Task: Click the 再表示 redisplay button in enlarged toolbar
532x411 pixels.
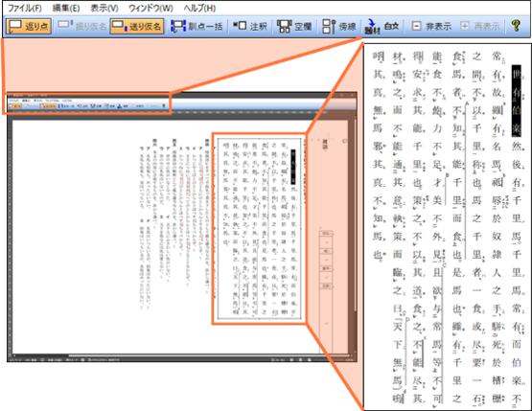Action: point(480,26)
